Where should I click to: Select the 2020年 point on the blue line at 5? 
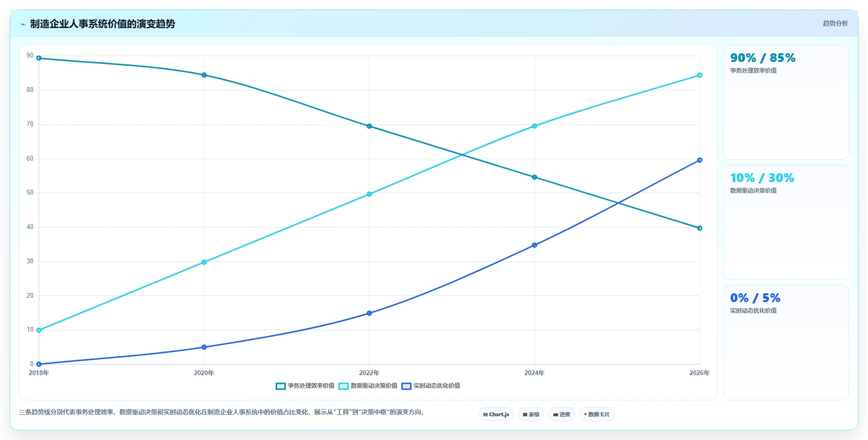coord(204,347)
